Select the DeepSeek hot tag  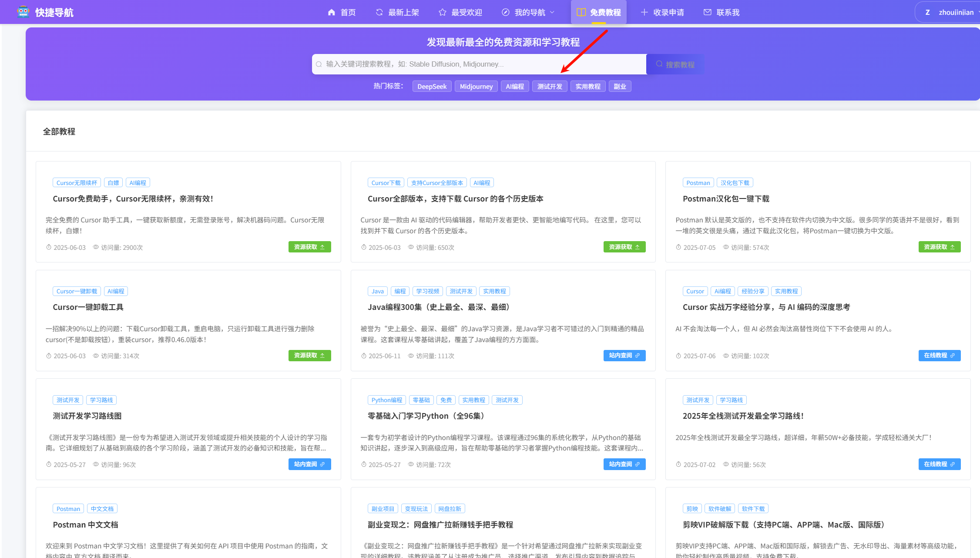tap(432, 87)
